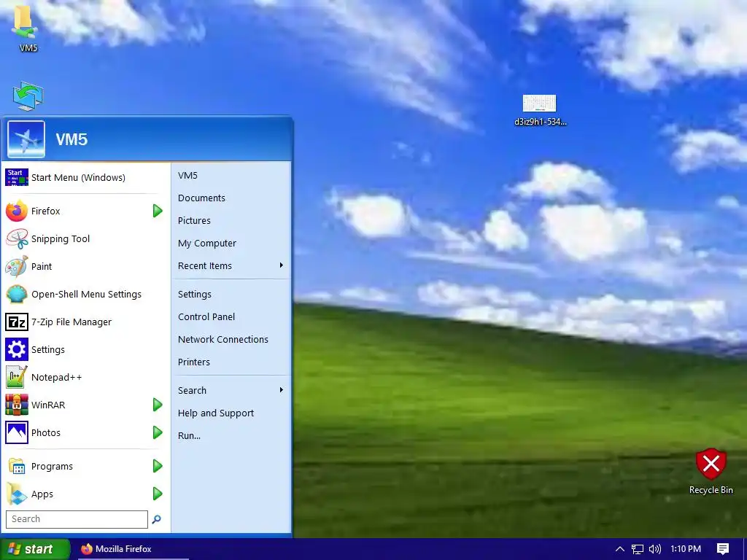Select the Recycle Bin desktop icon
Viewport: 747px width, 560px height.
point(711,472)
